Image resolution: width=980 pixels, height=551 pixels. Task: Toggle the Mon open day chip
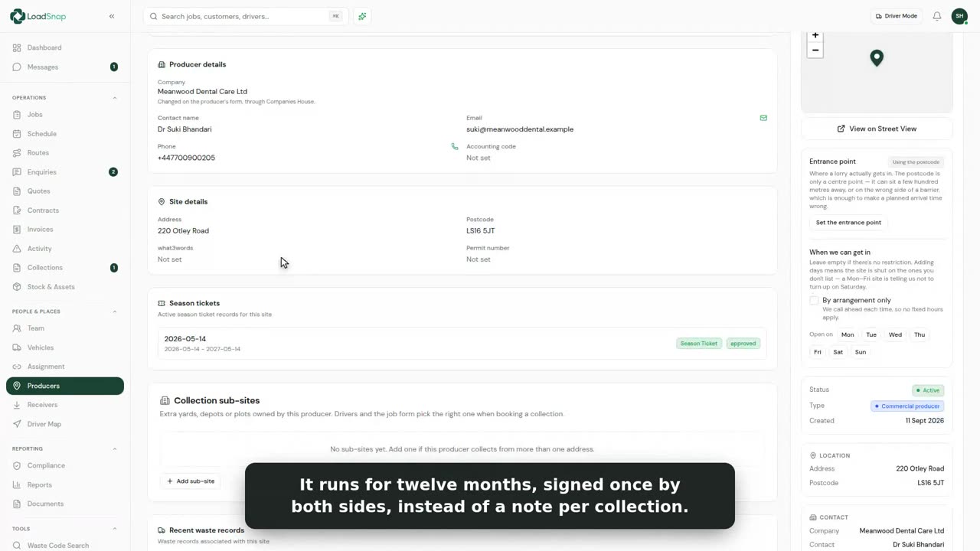(x=848, y=334)
